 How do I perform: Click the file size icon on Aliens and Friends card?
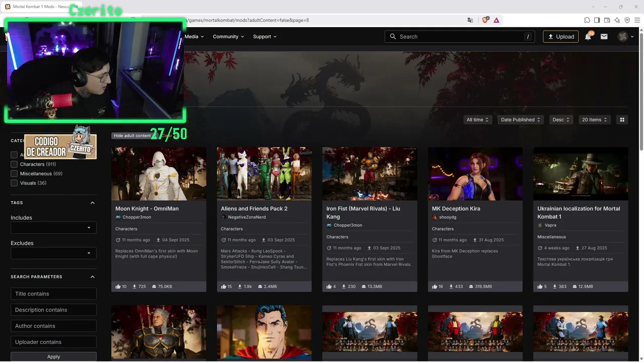[x=260, y=287]
